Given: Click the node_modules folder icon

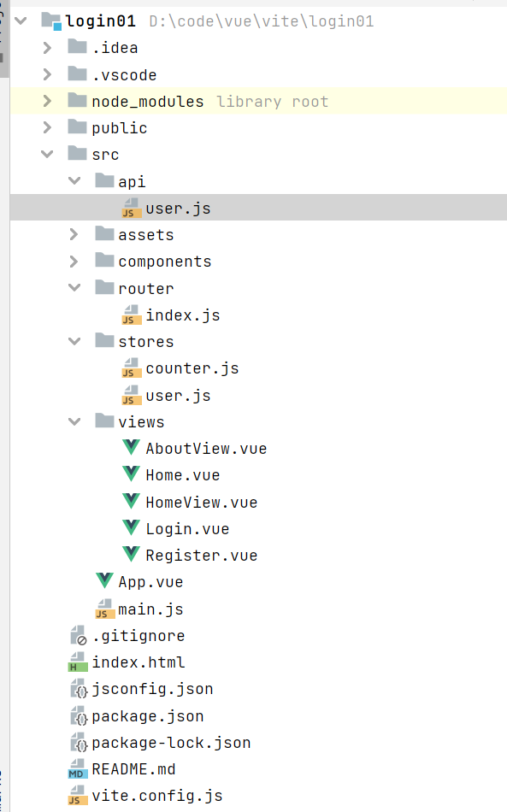Looking at the screenshot, I should pyautogui.click(x=77, y=100).
